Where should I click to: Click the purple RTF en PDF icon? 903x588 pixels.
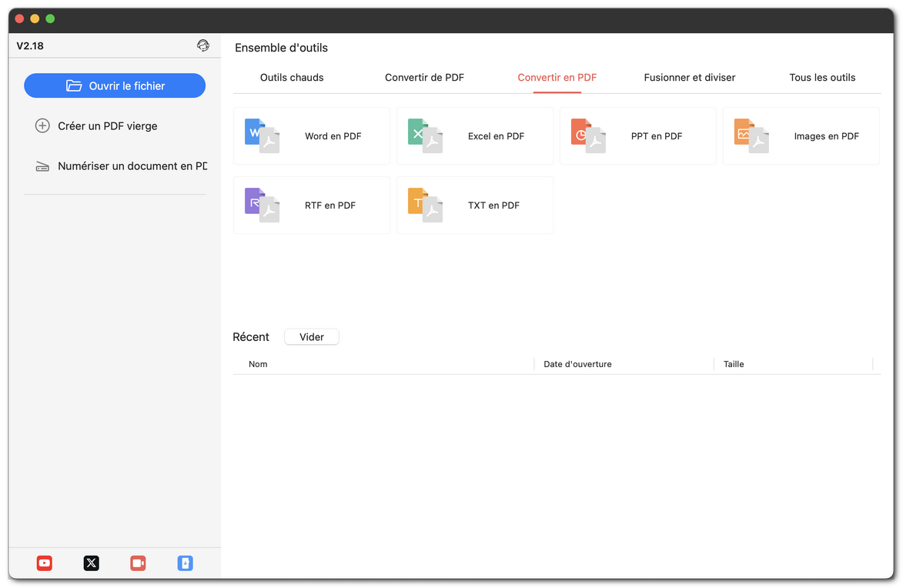[262, 205]
